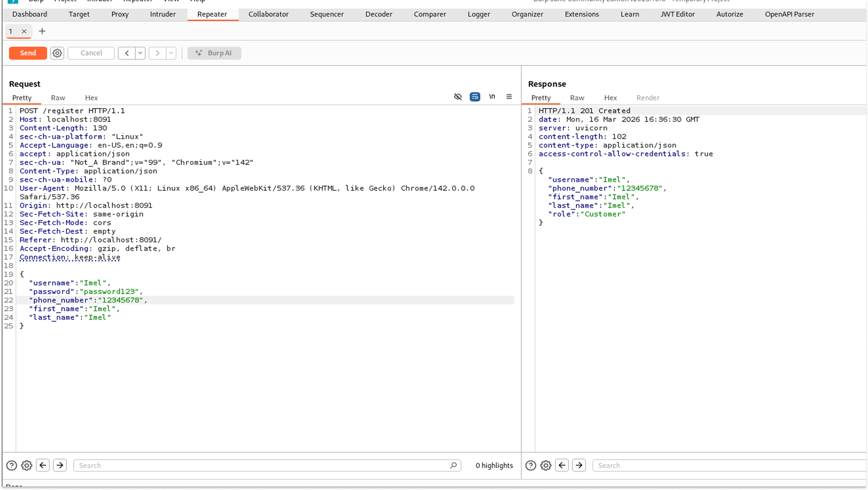Toggle word wrap in request editor
Viewport: 868px width, 490px height.
475,97
